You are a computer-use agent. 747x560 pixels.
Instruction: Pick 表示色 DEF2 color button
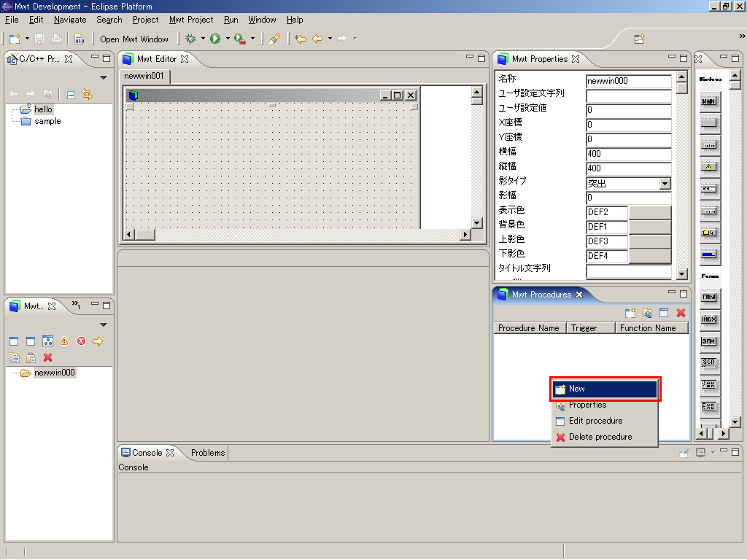650,212
